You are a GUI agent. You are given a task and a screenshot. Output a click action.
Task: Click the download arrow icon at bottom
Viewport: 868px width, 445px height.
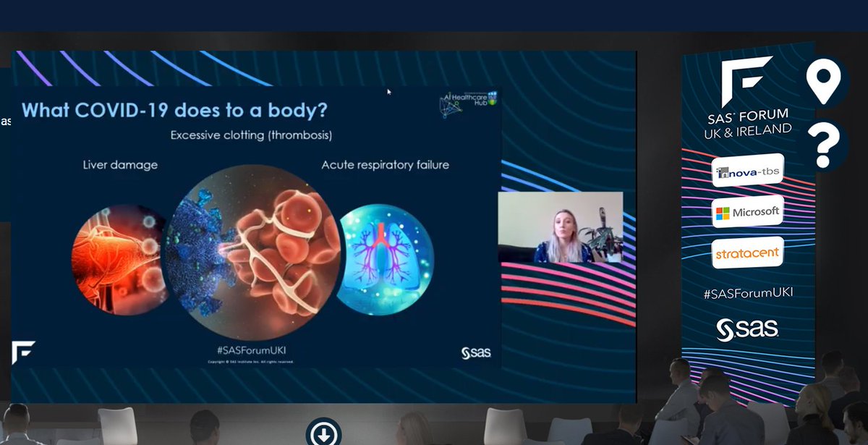click(x=323, y=433)
